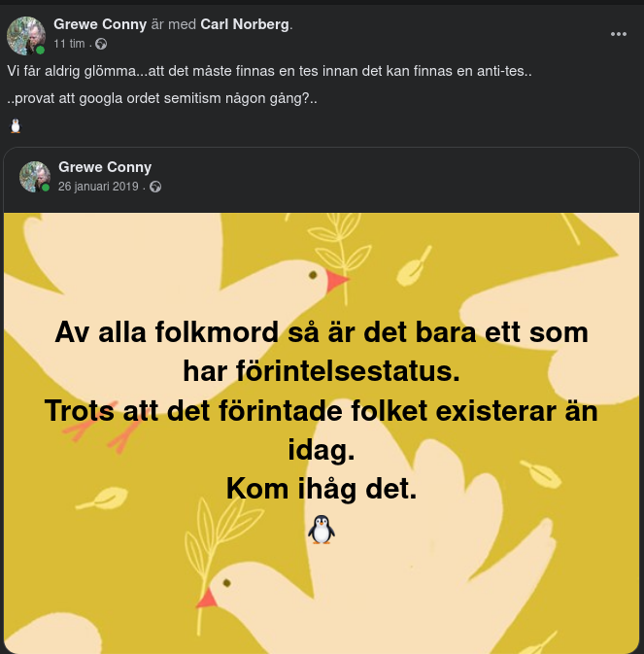Click the shared post's small profile avatar
The width and height of the screenshot is (644, 654).
[x=34, y=176]
